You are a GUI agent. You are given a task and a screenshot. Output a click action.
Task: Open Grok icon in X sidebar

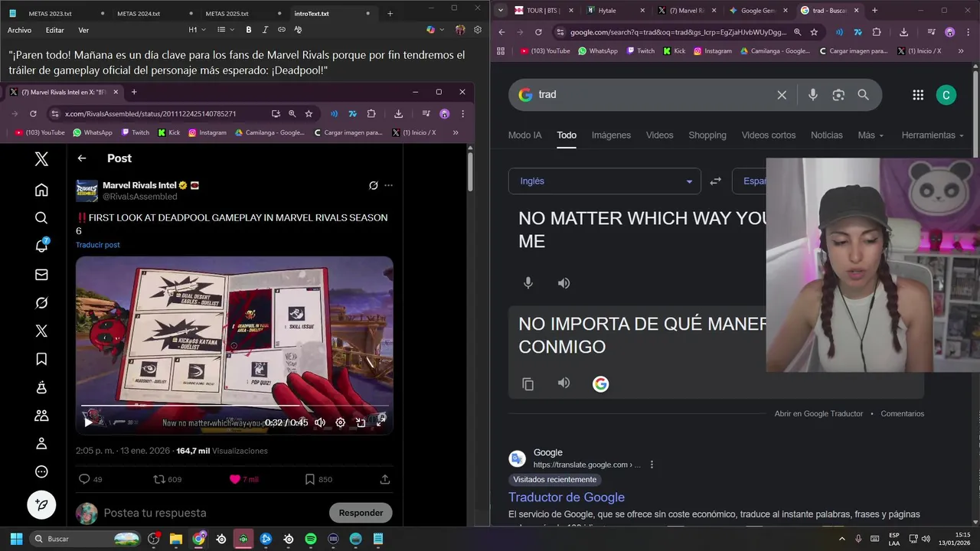pos(41,303)
